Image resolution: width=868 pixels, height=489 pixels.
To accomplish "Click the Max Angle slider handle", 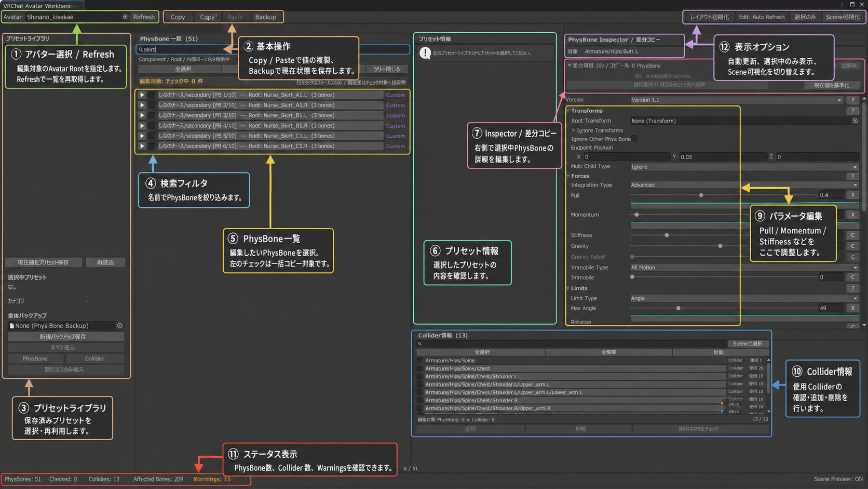I will [678, 308].
